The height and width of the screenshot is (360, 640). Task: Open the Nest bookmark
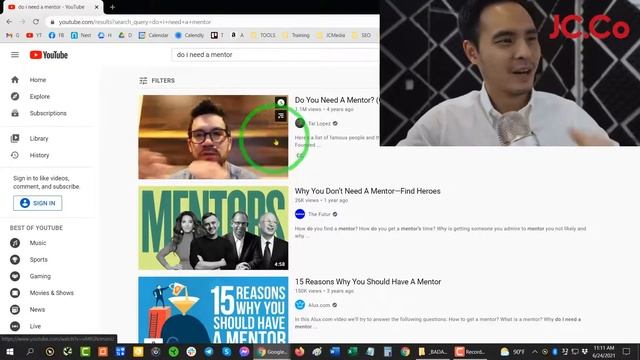click(81, 36)
